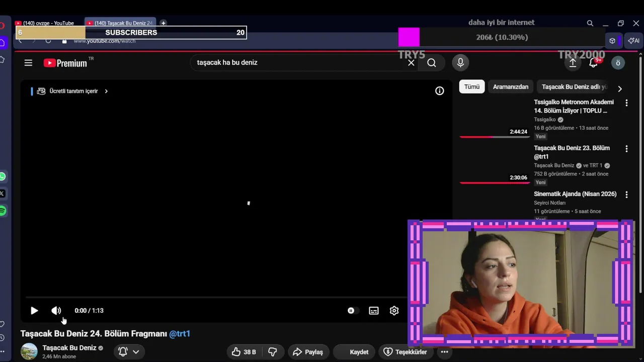The width and height of the screenshot is (644, 362).
Task: Open the account avatar menu
Action: coord(618,63)
